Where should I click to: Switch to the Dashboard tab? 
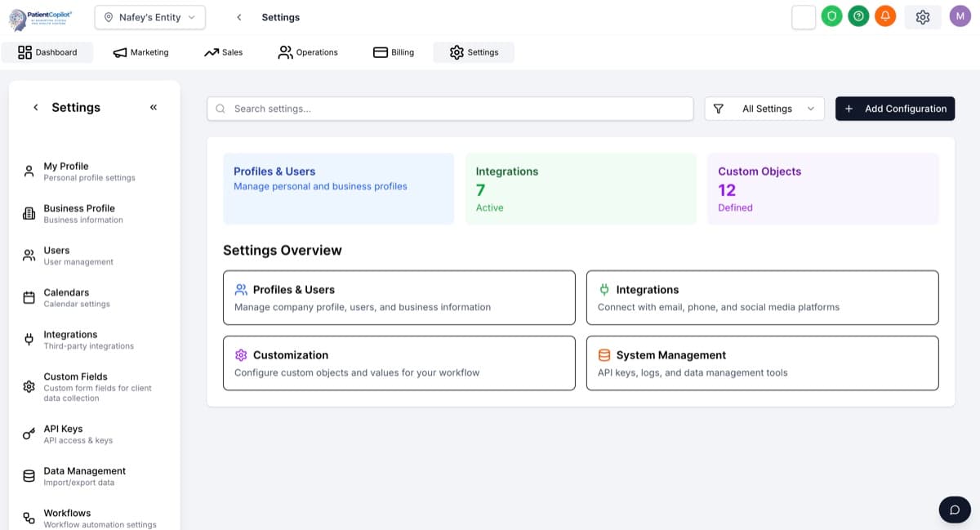[x=47, y=52]
